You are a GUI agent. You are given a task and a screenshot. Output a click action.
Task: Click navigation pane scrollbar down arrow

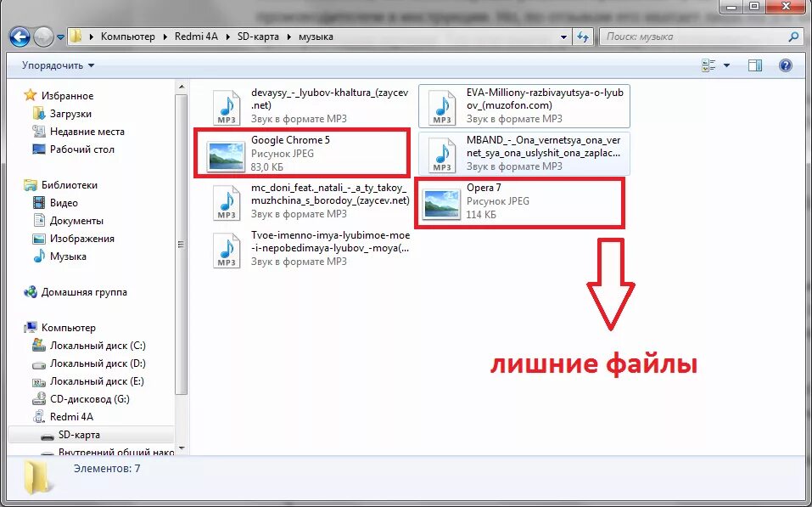pyautogui.click(x=182, y=448)
